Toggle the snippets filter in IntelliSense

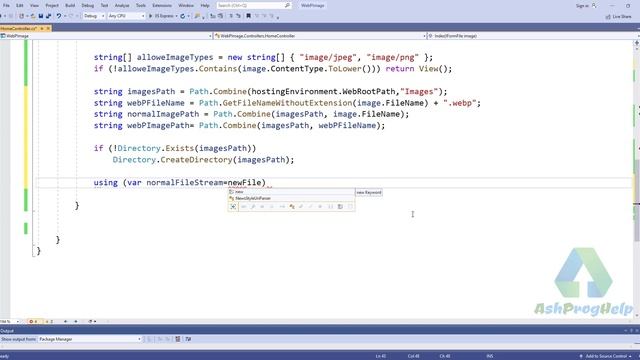pyautogui.click(x=350, y=207)
